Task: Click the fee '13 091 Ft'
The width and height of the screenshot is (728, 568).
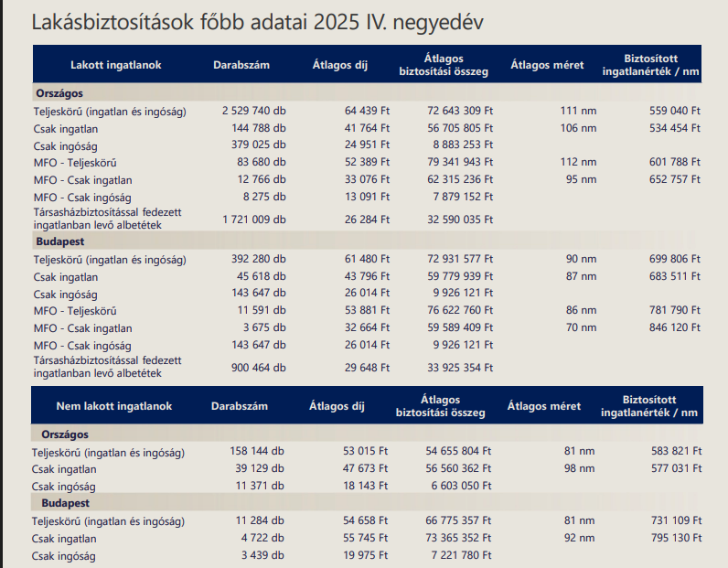Action: pyautogui.click(x=367, y=197)
